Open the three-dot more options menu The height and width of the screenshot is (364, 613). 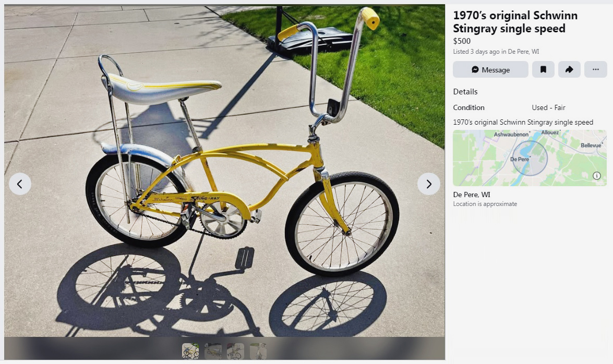click(x=595, y=69)
